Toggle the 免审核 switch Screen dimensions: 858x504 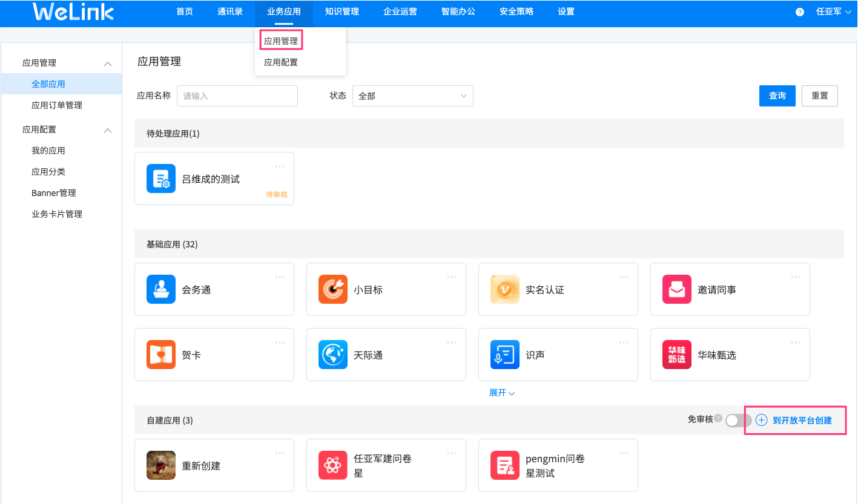739,420
